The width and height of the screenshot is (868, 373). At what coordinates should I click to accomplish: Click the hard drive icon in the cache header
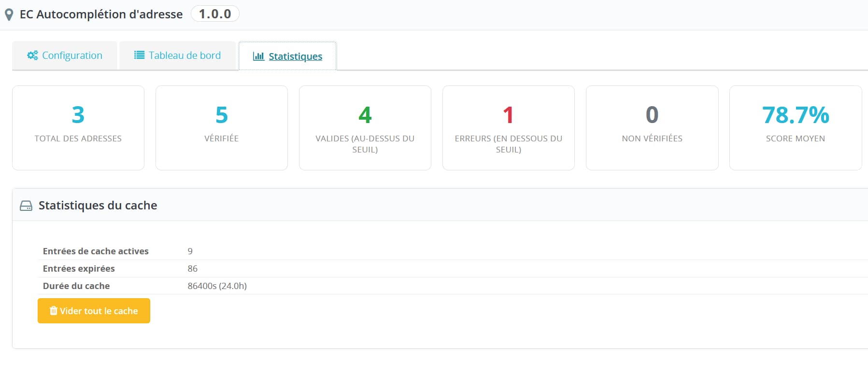tap(26, 206)
